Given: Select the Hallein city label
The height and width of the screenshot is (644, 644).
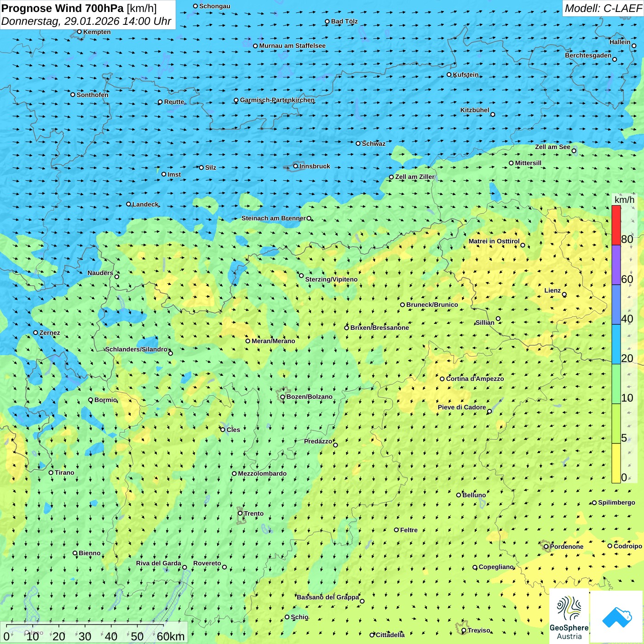Looking at the screenshot, I should [x=620, y=42].
